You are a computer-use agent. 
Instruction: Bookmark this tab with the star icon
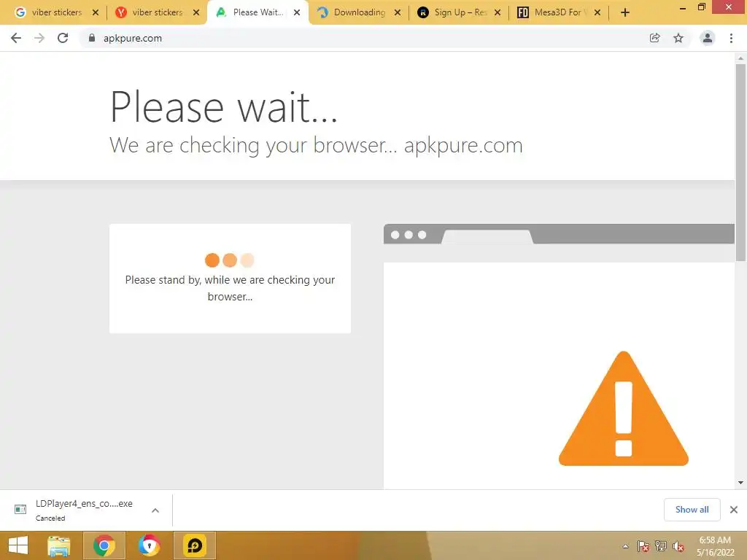pos(678,38)
